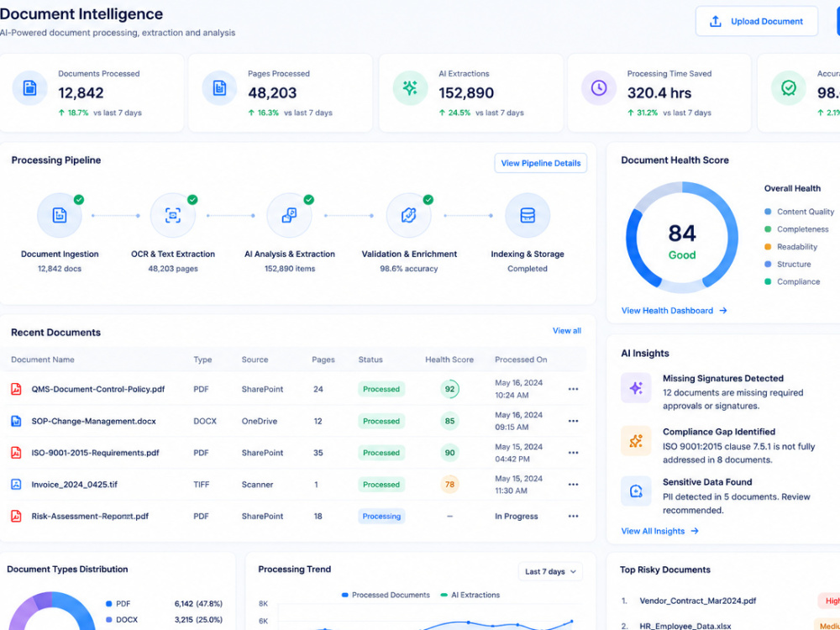Viewport: 840px width, 630px height.
Task: Select the Validation & Enrichment icon
Action: (409, 215)
